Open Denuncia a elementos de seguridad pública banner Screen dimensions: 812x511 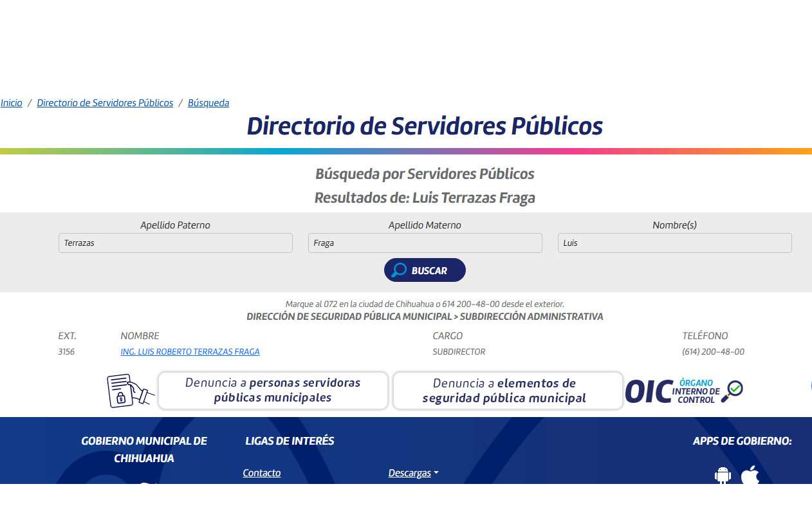[508, 391]
